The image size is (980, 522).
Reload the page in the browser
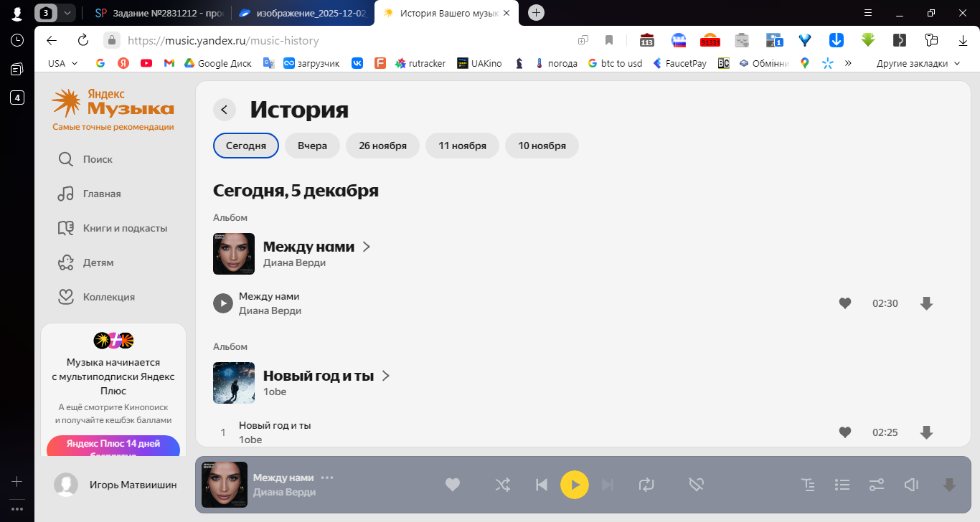(83, 40)
